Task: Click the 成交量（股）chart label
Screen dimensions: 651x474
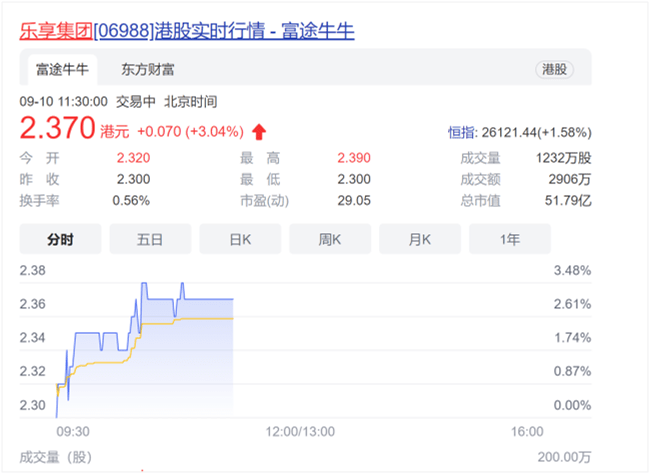Action: (x=56, y=457)
